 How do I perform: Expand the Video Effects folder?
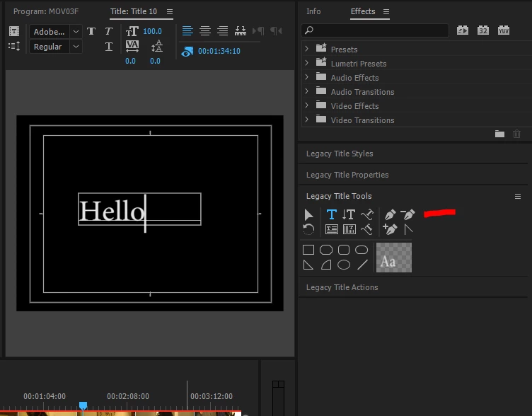click(307, 105)
